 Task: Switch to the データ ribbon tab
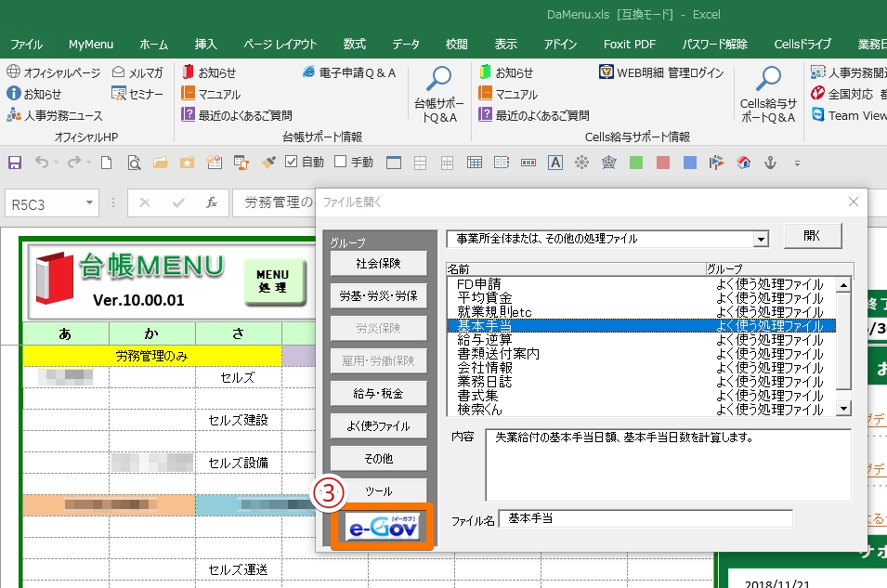coord(406,45)
